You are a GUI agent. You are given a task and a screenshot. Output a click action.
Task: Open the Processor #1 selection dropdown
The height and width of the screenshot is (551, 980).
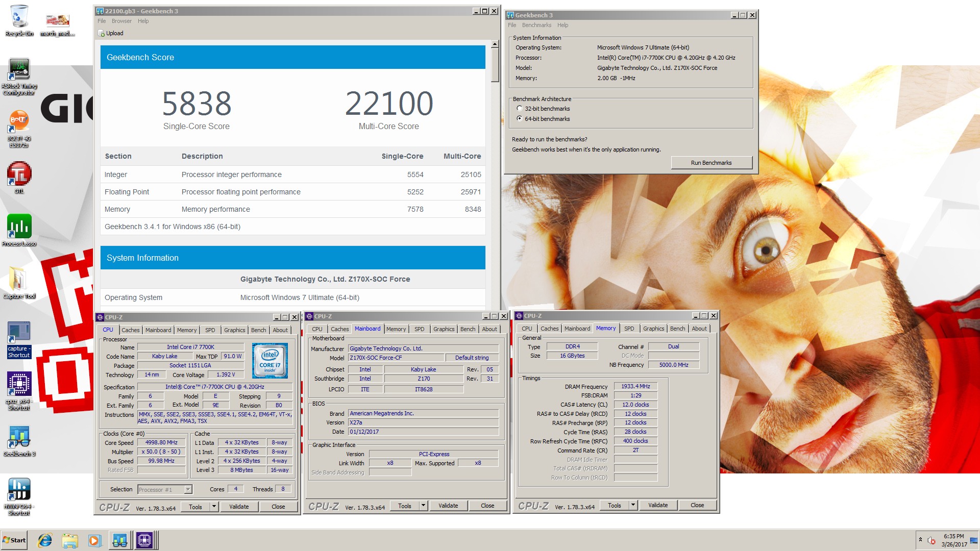pos(165,490)
